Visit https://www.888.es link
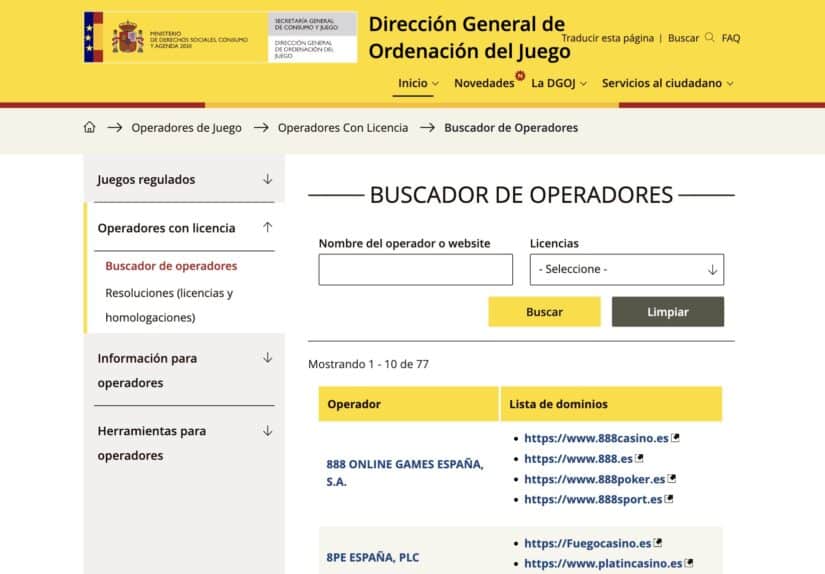The image size is (825, 574). point(578,458)
